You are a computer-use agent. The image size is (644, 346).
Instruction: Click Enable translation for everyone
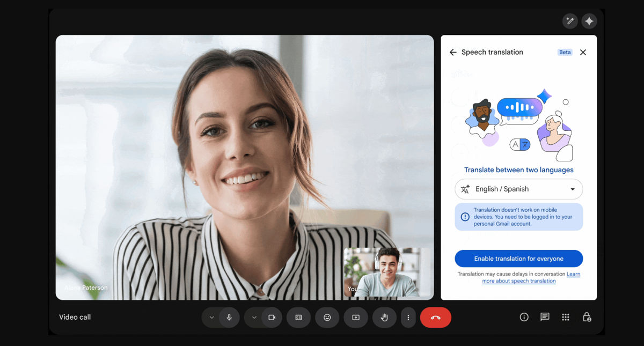(x=518, y=259)
